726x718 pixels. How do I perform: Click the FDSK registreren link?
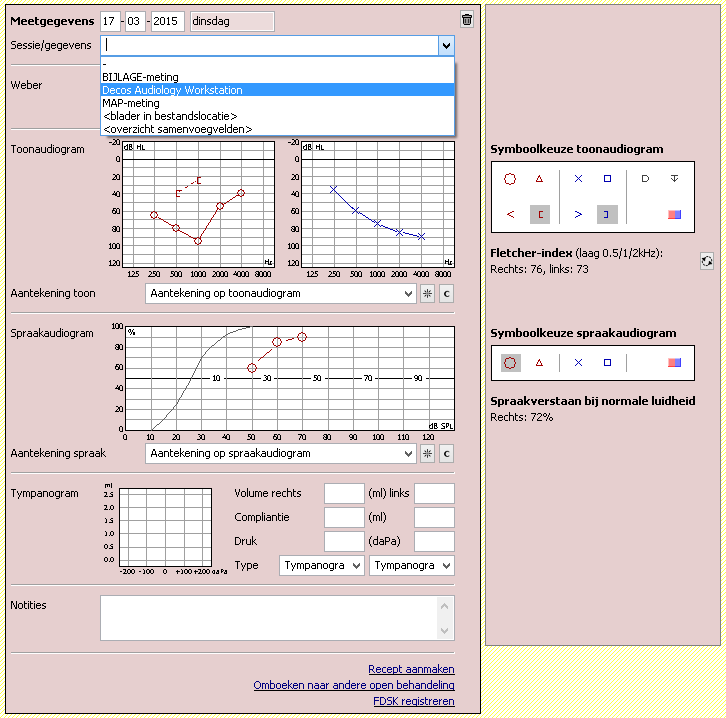pos(413,701)
